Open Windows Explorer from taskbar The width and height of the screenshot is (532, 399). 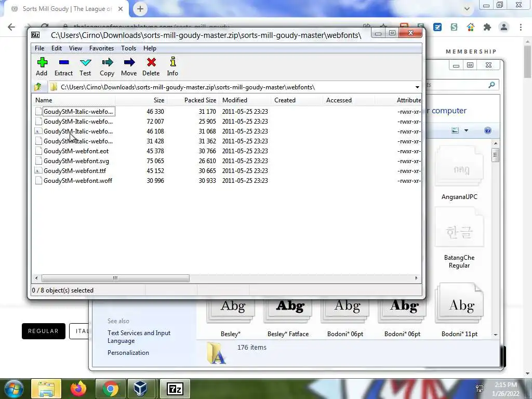click(46, 389)
